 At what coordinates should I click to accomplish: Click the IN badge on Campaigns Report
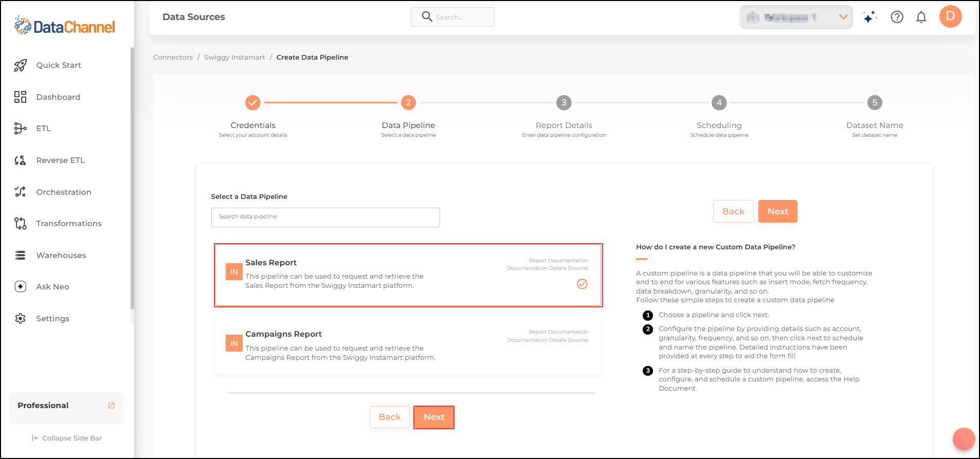[x=234, y=343]
